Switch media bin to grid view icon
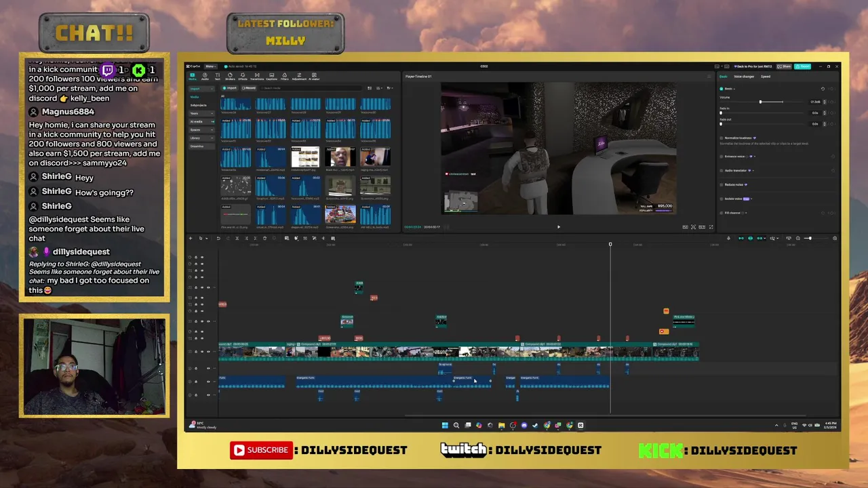The height and width of the screenshot is (488, 868). click(x=370, y=88)
